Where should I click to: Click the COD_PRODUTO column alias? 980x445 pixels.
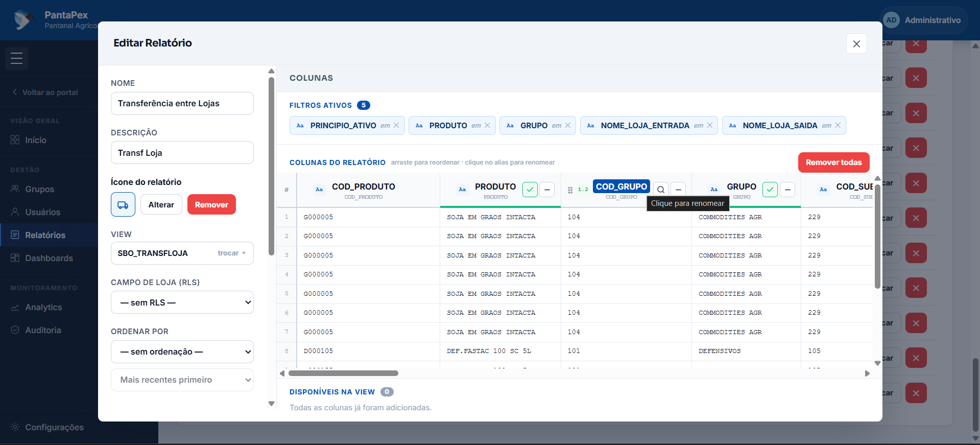(x=364, y=186)
